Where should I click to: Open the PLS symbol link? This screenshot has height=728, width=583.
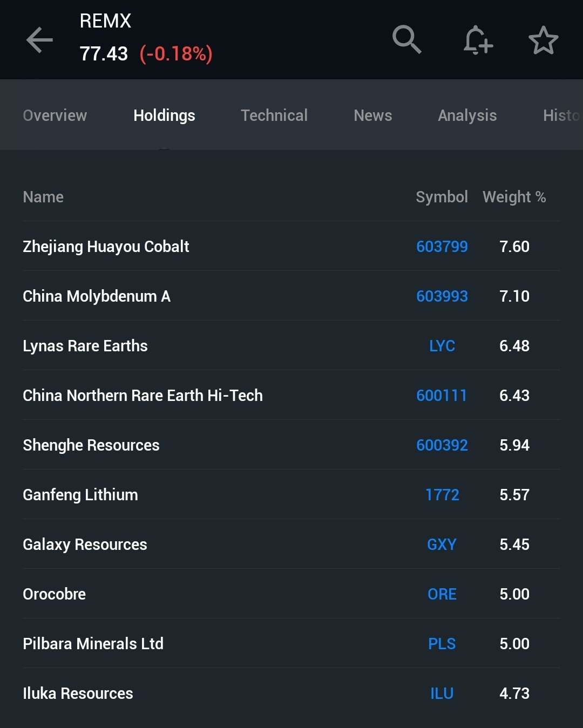[x=442, y=644]
